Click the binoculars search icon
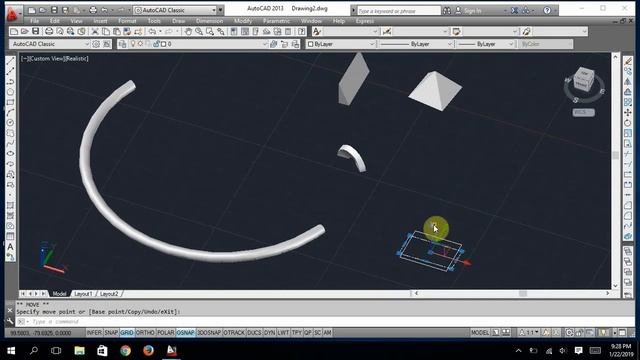 pyautogui.click(x=447, y=11)
